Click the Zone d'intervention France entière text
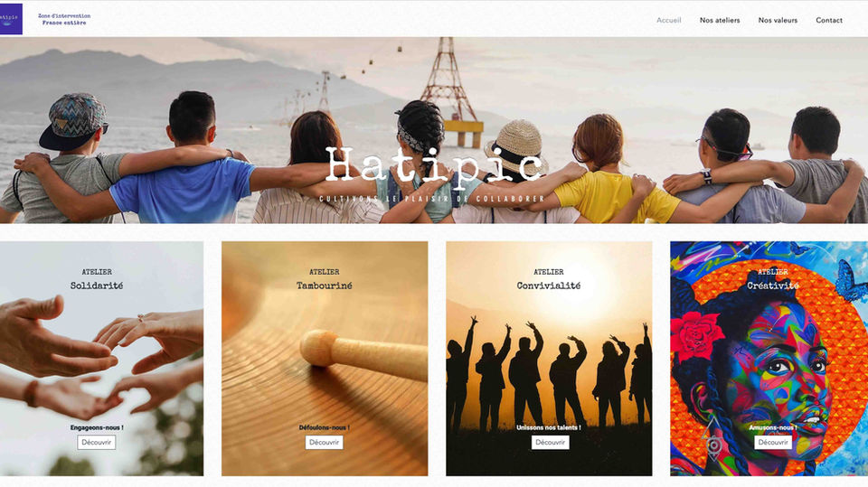868x487 pixels. pyautogui.click(x=64, y=19)
